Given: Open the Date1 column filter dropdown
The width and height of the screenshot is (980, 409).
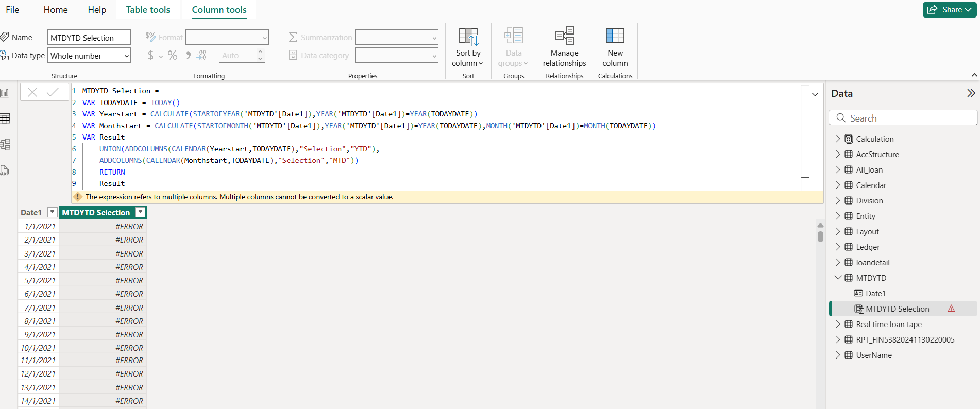Looking at the screenshot, I should pyautogui.click(x=52, y=212).
